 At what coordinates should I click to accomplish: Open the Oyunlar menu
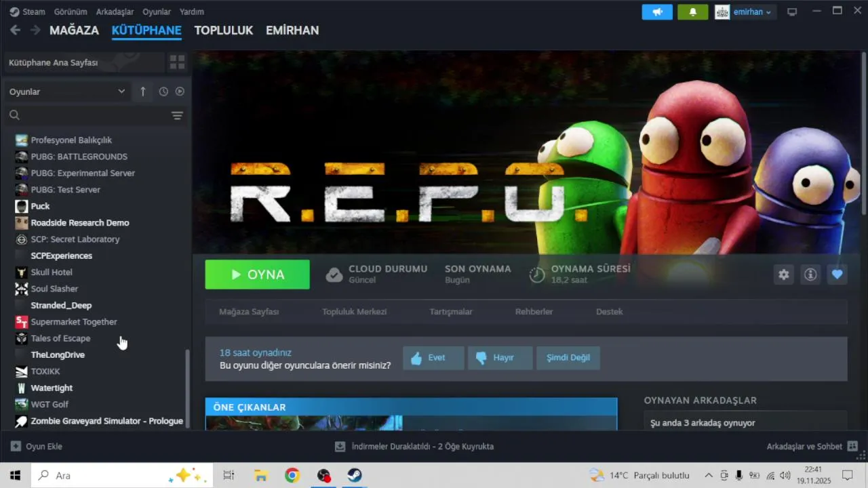[x=157, y=12]
